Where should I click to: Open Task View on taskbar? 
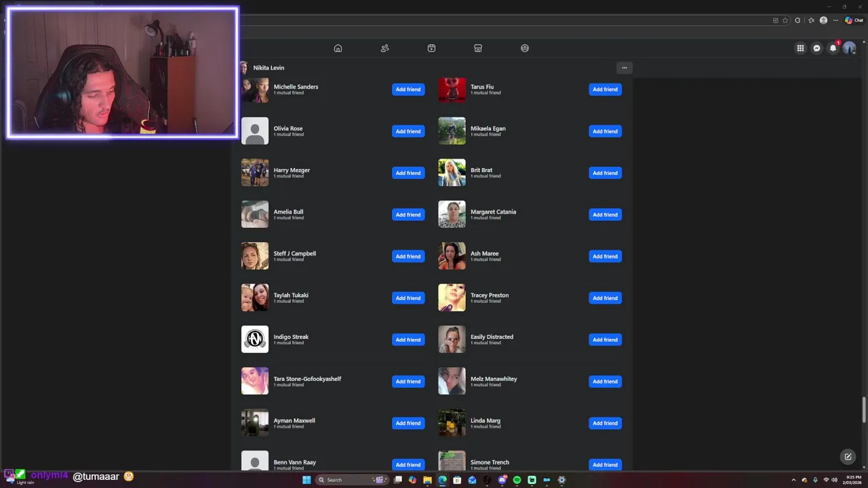pos(398,480)
